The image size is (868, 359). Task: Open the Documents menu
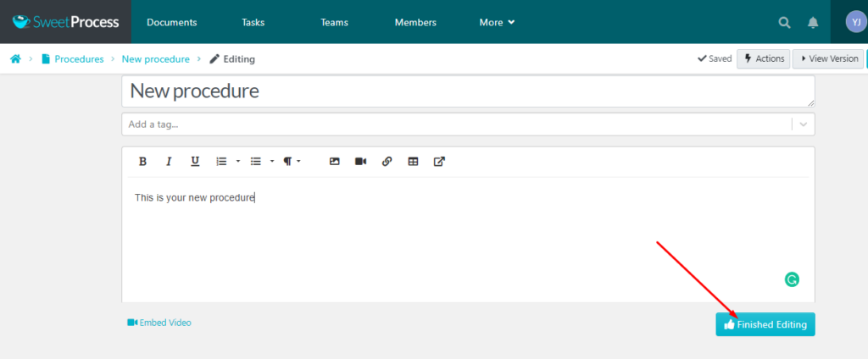point(171,23)
